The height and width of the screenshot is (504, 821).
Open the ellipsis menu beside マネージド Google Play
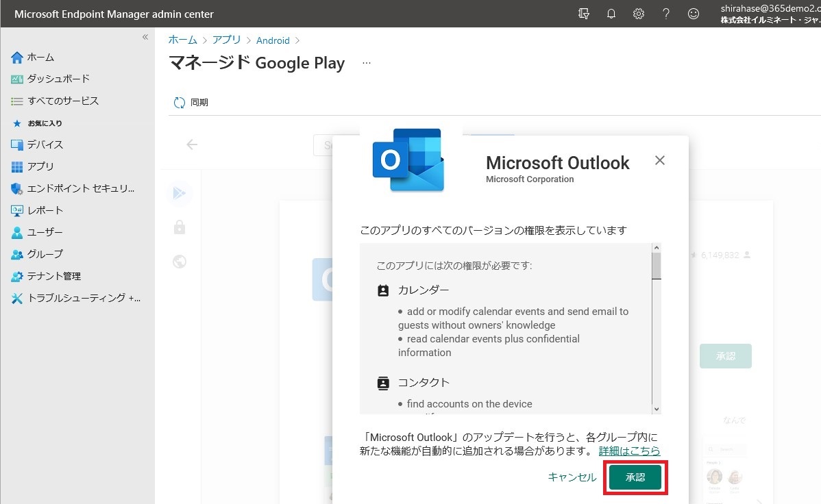[x=367, y=63]
